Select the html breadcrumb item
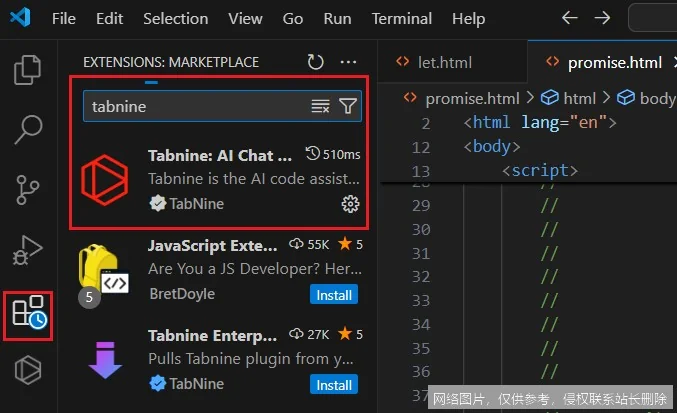Screen dimensions: 677x413 tap(579, 98)
